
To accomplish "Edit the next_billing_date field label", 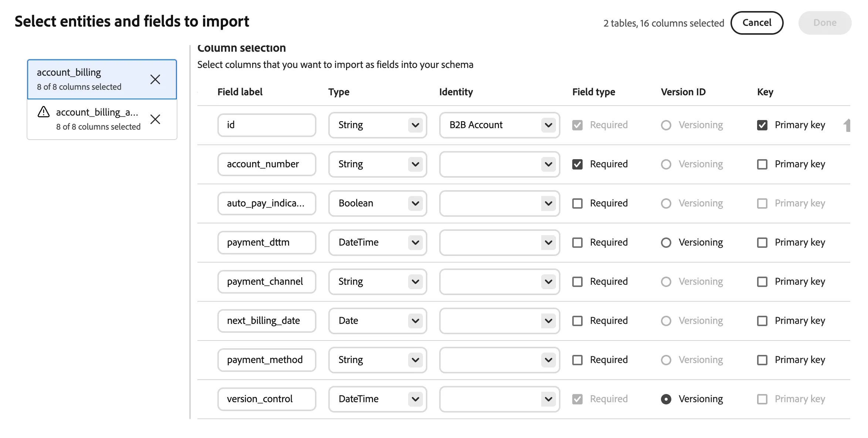I will (x=267, y=321).
